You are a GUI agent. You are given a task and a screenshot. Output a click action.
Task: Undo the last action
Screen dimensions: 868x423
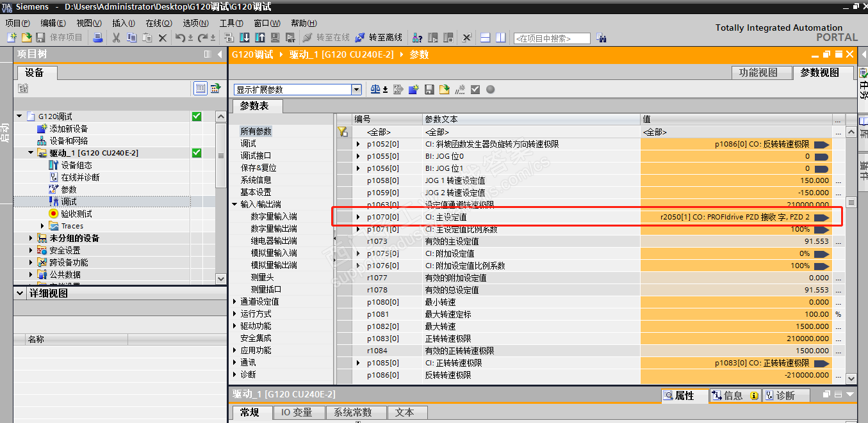click(x=181, y=38)
